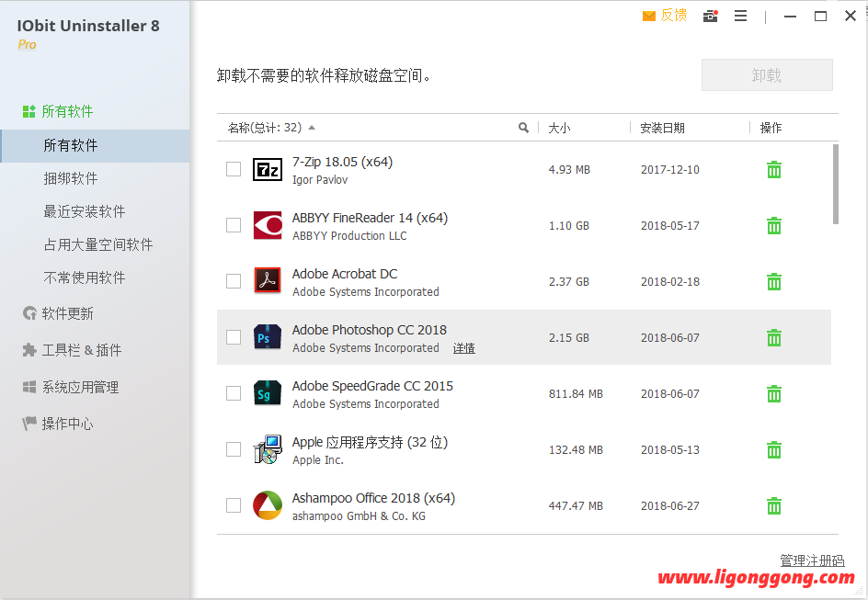Select the Adobe Acrobat DC checkbox

click(x=234, y=281)
